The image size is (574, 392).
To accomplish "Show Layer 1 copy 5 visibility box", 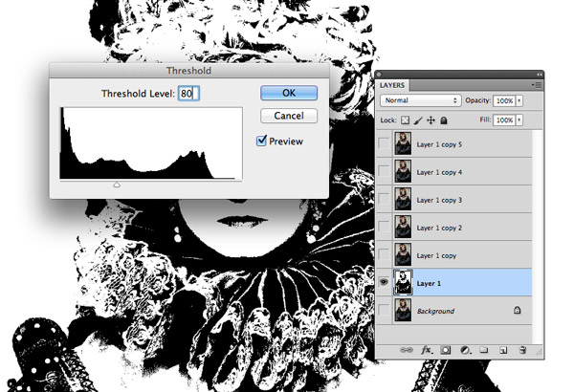I will pos(384,143).
